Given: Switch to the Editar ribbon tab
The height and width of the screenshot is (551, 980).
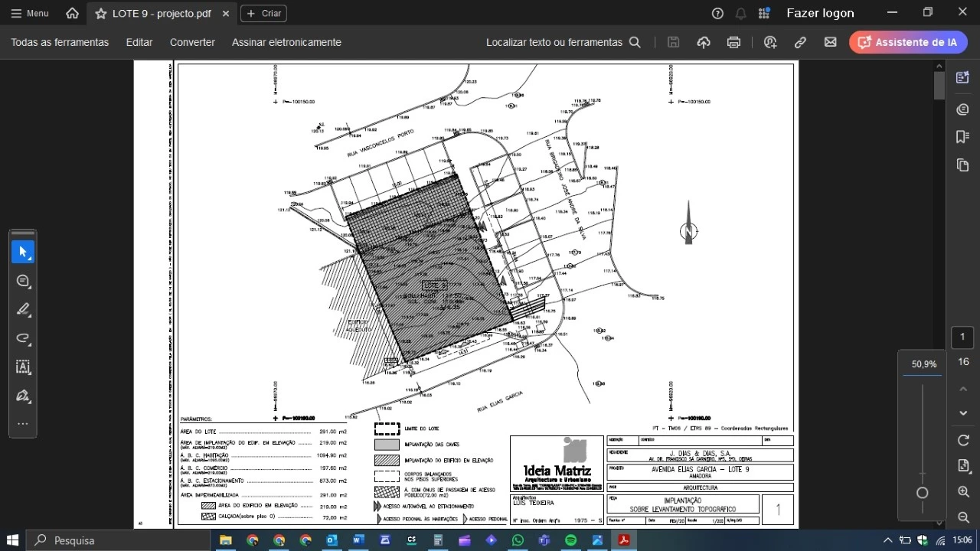Looking at the screenshot, I should [139, 42].
